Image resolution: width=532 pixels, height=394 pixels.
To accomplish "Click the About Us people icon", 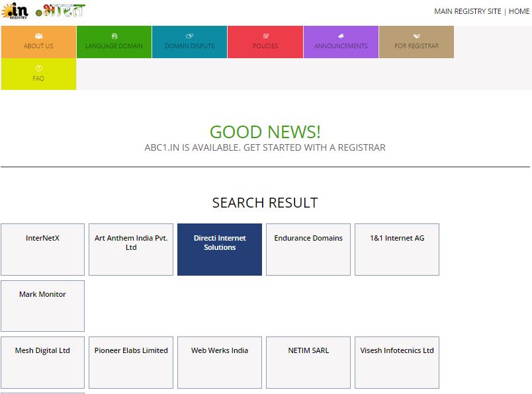I will 38,36.
